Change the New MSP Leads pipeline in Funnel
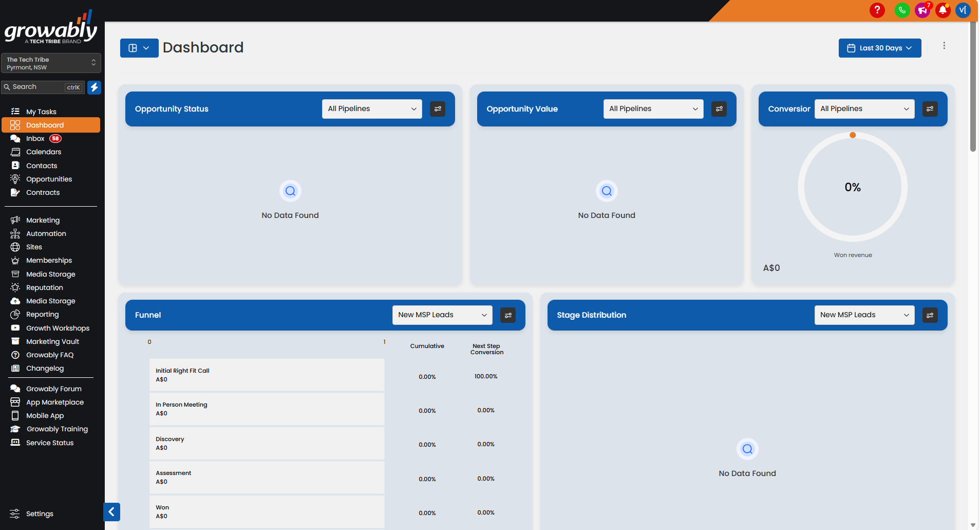 click(x=442, y=315)
